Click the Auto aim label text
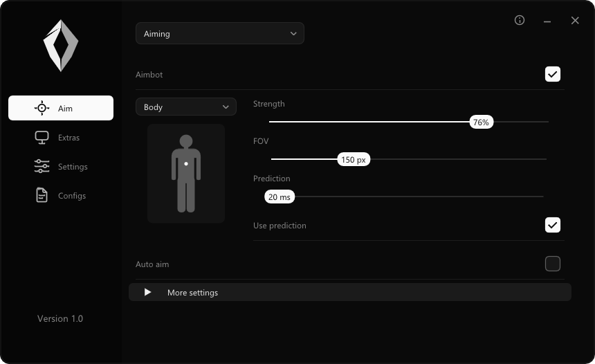Screen dimensions: 595x364 (x=152, y=264)
